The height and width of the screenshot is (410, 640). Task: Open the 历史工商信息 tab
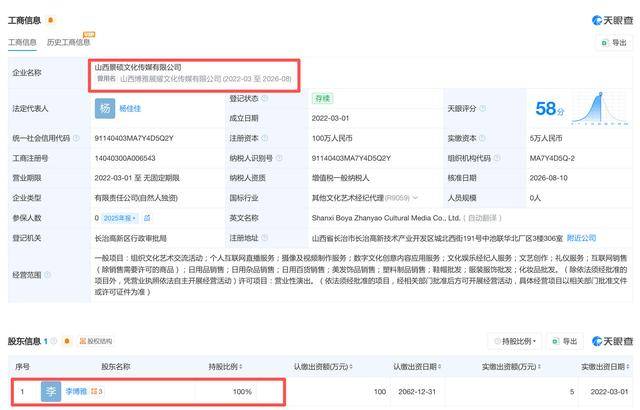pos(68,42)
